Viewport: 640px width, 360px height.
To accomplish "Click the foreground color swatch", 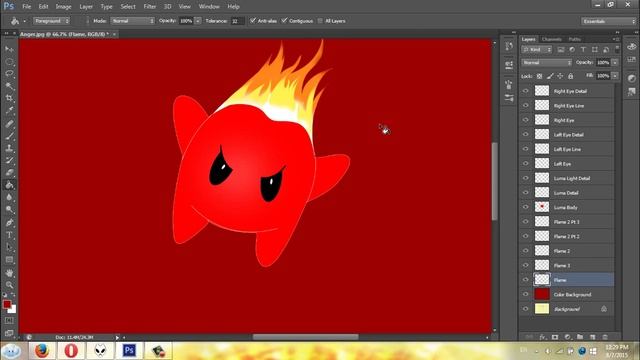I will [7, 304].
